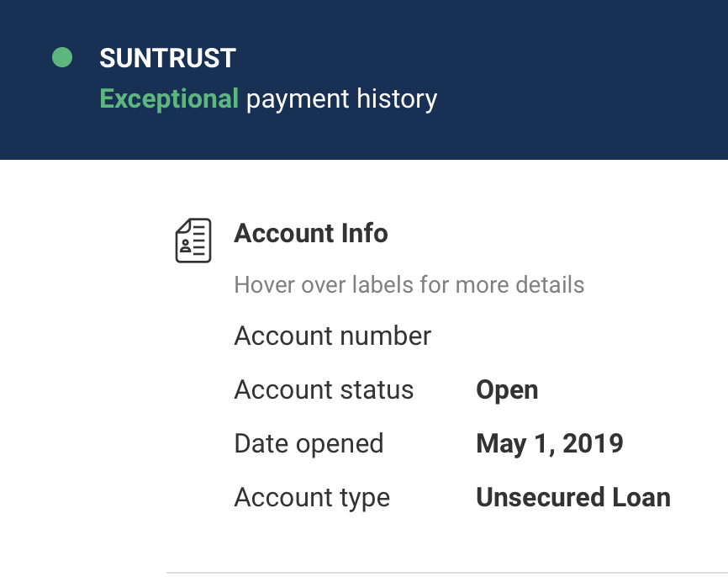Click the dark navy header banner
Screen dimensions: 728x577
tap(504, 80)
